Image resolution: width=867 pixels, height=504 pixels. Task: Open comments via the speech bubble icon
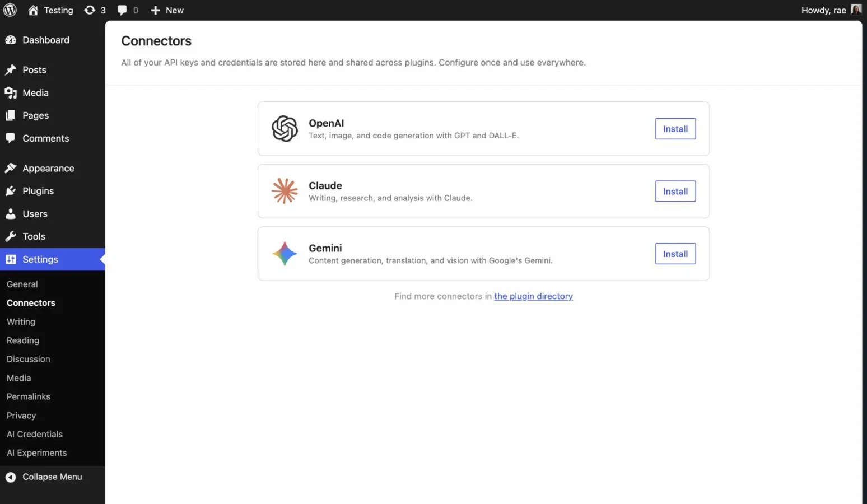pos(122,10)
